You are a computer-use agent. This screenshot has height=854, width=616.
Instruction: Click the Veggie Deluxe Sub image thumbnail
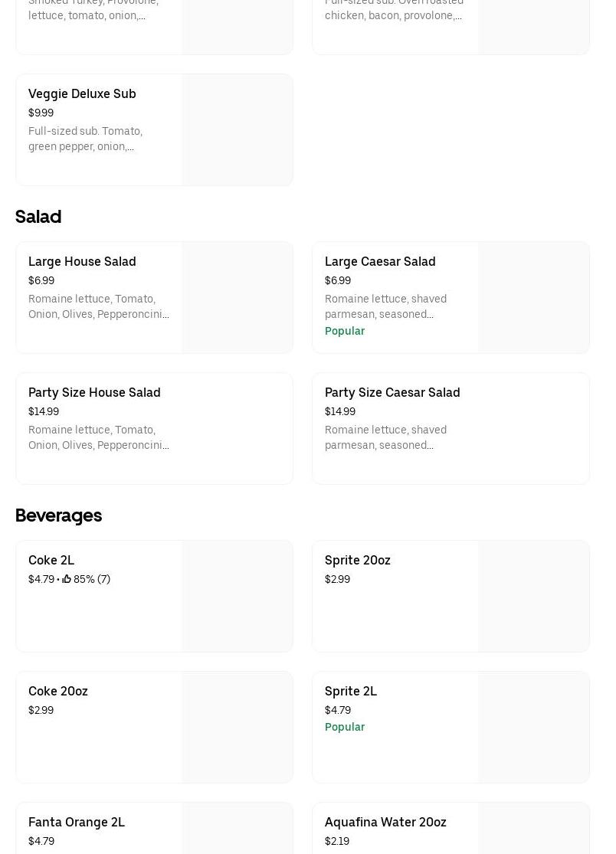(237, 129)
